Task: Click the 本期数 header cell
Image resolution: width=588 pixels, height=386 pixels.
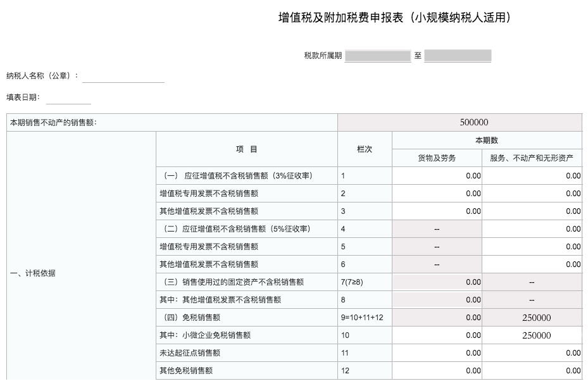Action: (487, 140)
